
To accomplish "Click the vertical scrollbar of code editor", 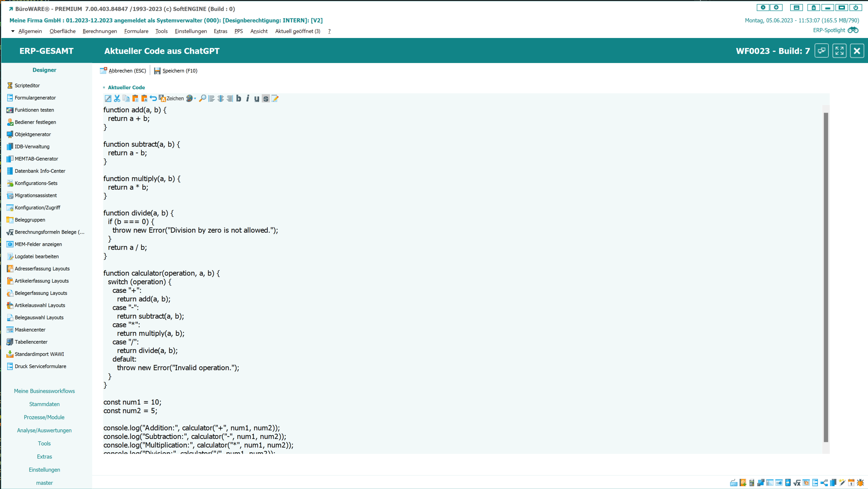I will point(826,276).
